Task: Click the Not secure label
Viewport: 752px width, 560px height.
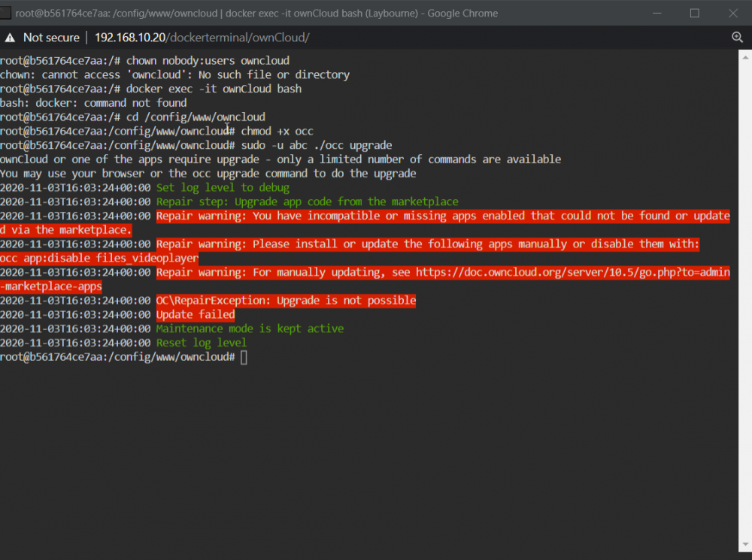Action: click(51, 38)
